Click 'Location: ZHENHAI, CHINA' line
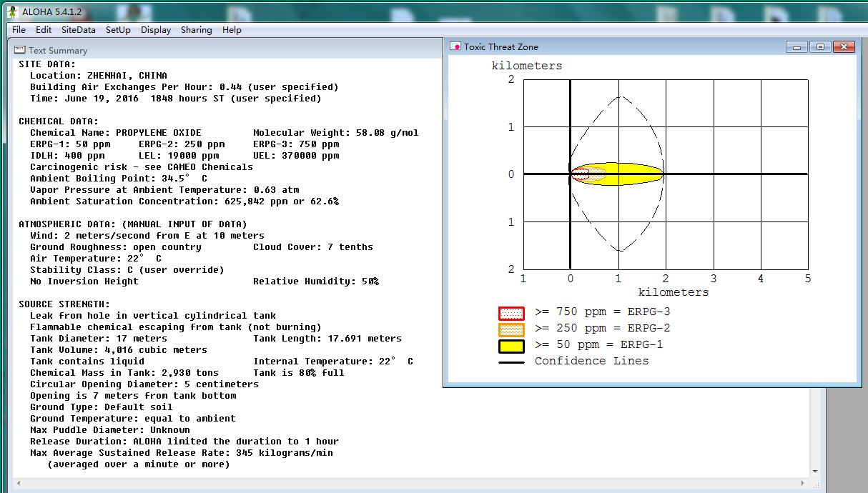 99,76
